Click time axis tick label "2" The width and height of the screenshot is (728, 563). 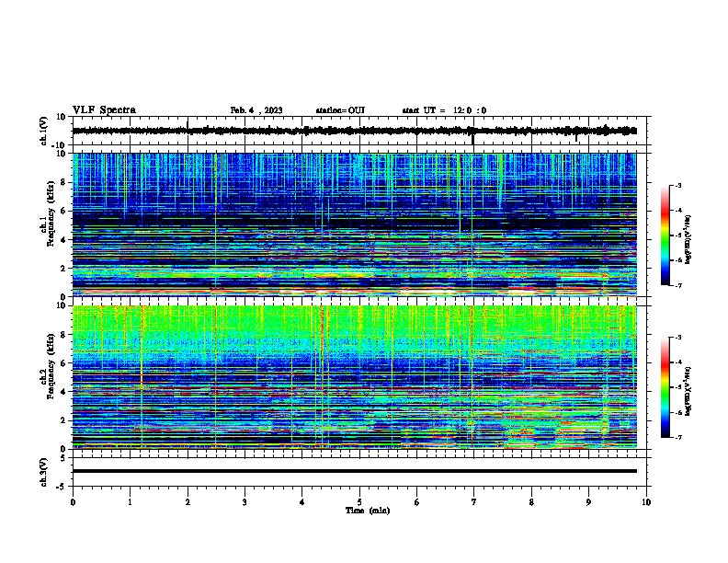click(188, 502)
